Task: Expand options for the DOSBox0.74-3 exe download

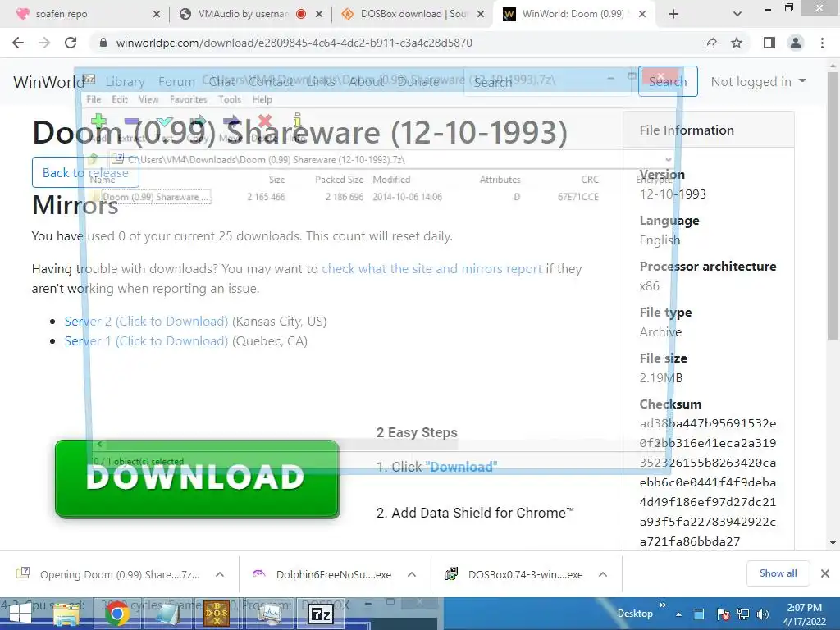Action: click(603, 574)
